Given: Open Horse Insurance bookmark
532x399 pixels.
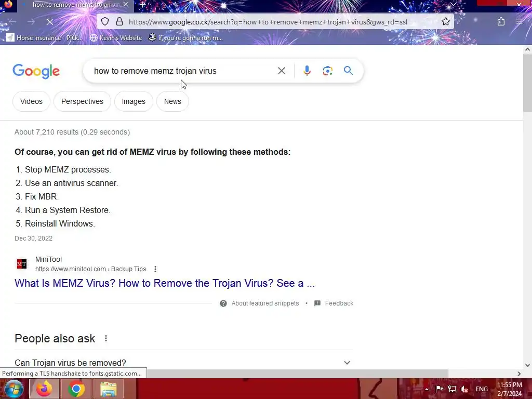Looking at the screenshot, I should tap(45, 37).
